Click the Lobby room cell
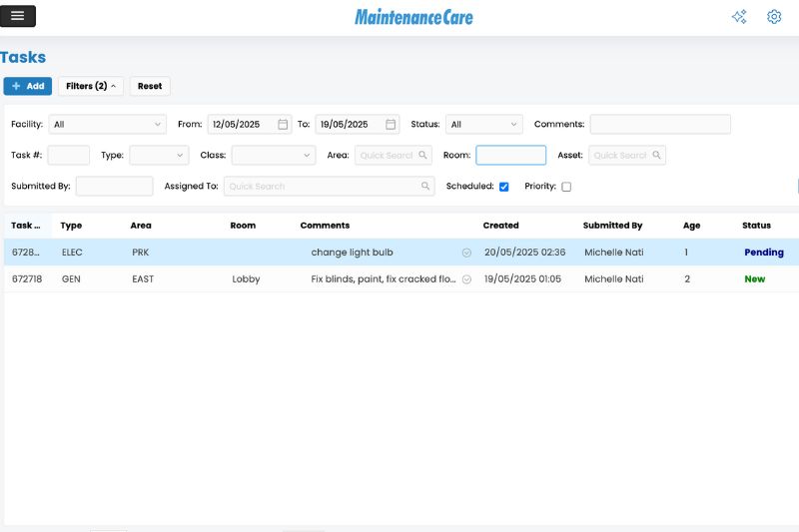 click(246, 279)
